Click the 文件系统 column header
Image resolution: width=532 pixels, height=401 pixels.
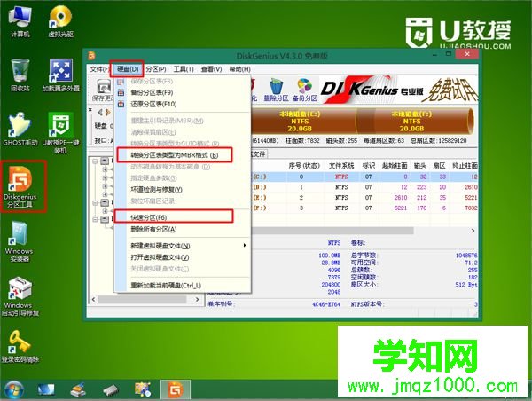tap(341, 166)
